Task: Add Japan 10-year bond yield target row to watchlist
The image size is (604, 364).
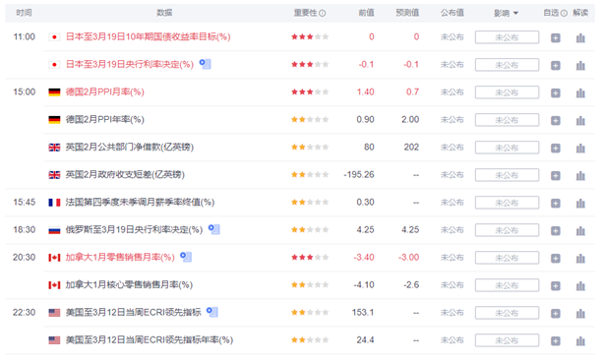Action: click(556, 37)
